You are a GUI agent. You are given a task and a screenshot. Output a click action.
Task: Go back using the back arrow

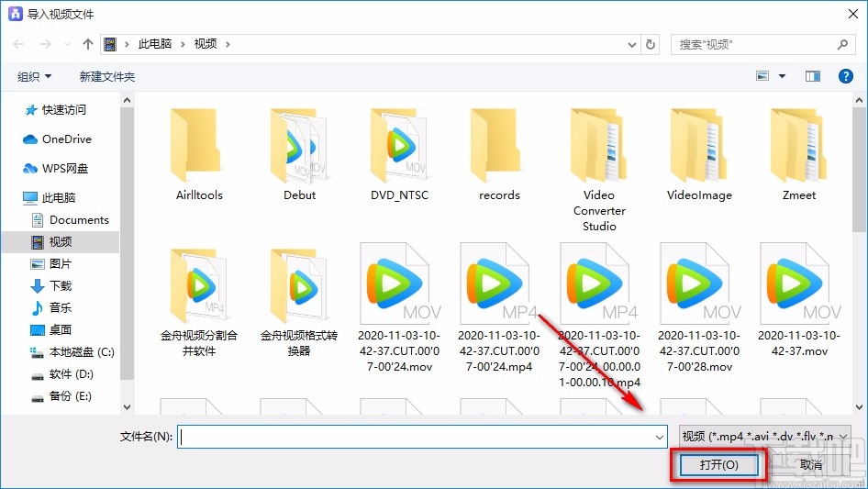tap(18, 44)
